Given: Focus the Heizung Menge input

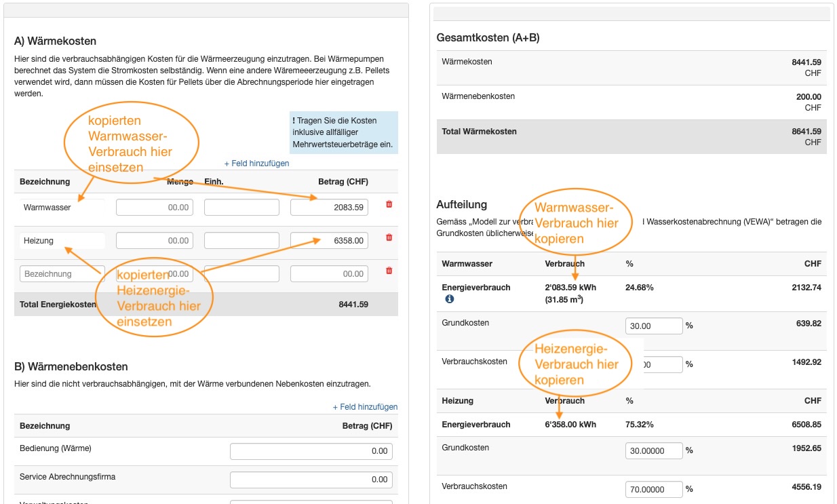Looking at the screenshot, I should click(x=155, y=240).
